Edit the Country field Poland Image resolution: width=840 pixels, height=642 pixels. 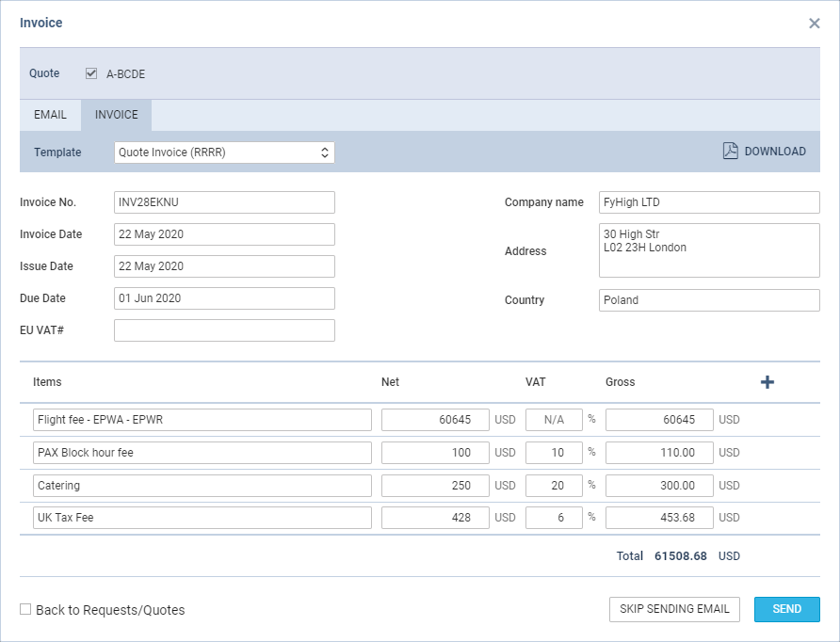709,300
